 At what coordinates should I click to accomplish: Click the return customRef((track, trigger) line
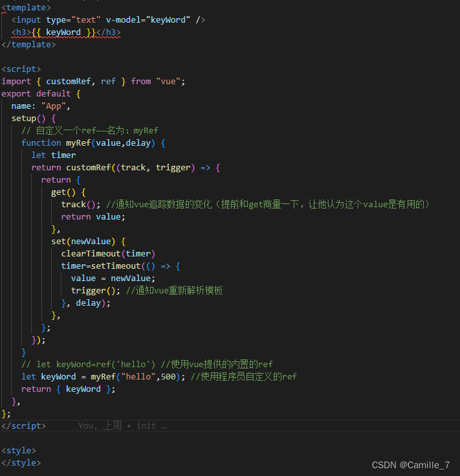point(126,168)
